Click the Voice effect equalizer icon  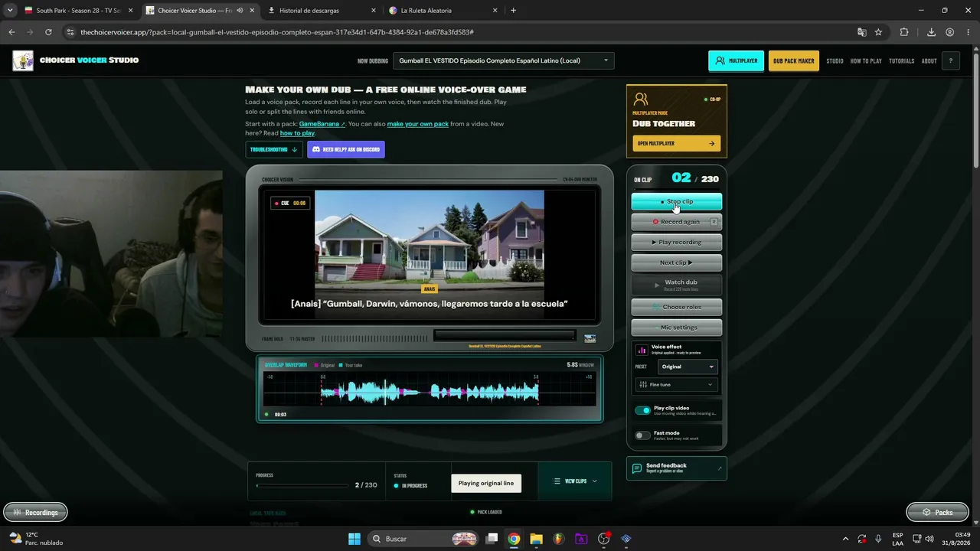pyautogui.click(x=642, y=350)
